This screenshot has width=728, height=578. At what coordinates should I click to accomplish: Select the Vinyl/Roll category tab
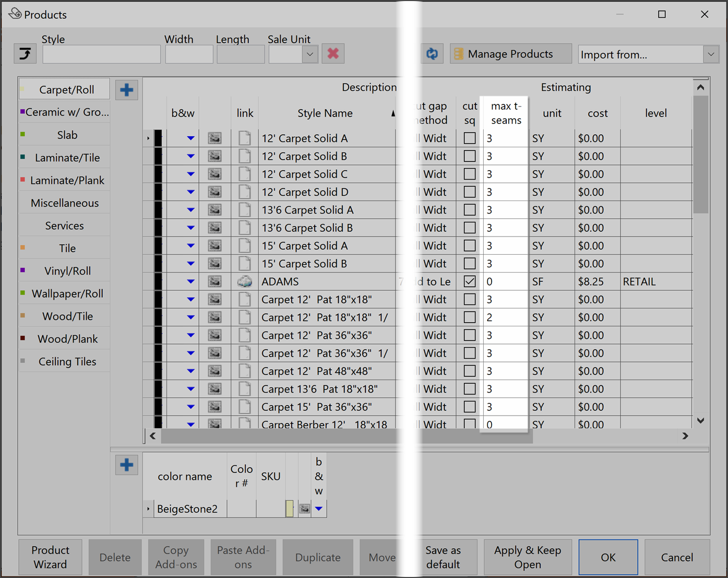tap(67, 271)
